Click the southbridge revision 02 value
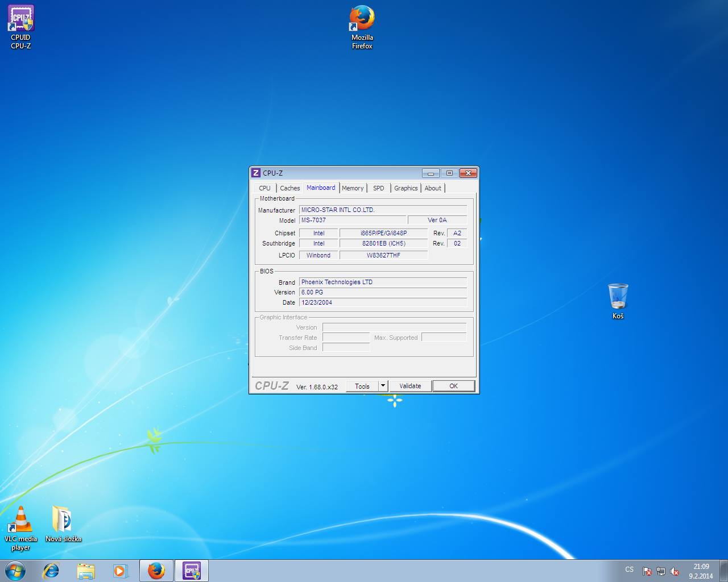 pyautogui.click(x=457, y=243)
